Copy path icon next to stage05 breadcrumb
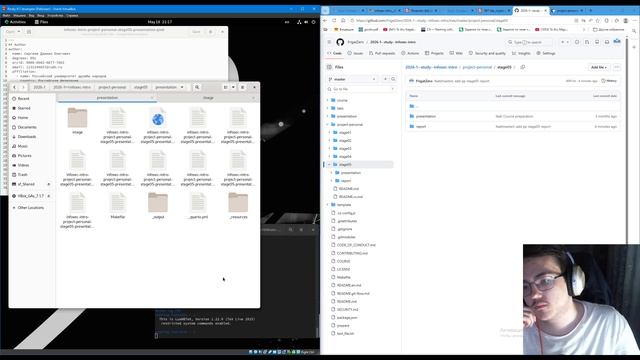This screenshot has height=360, width=640. click(x=523, y=67)
